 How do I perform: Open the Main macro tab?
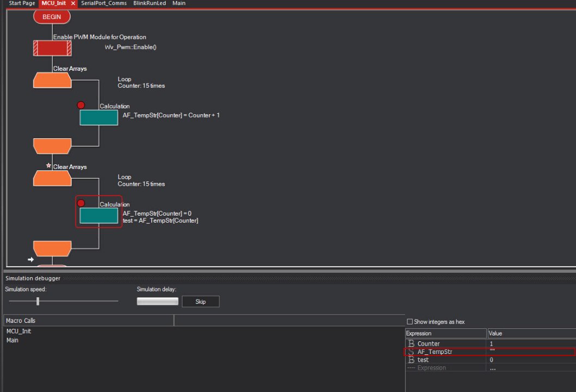coord(179,3)
